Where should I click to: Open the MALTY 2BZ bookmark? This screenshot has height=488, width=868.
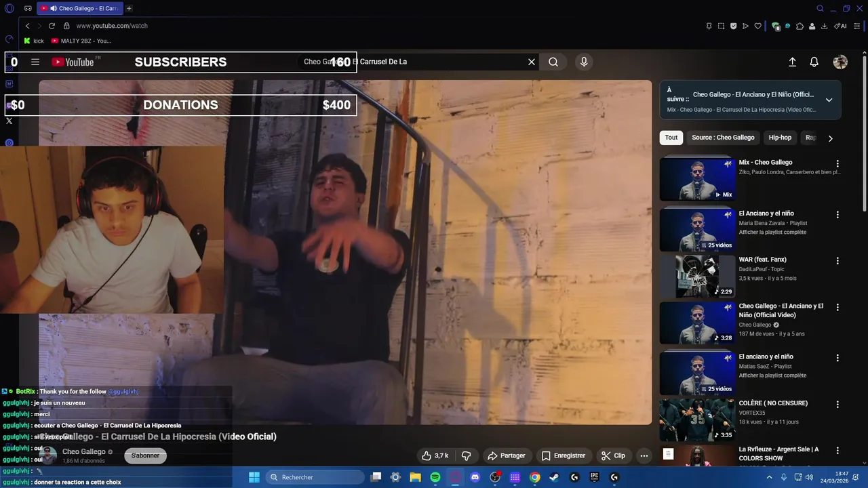pos(81,41)
